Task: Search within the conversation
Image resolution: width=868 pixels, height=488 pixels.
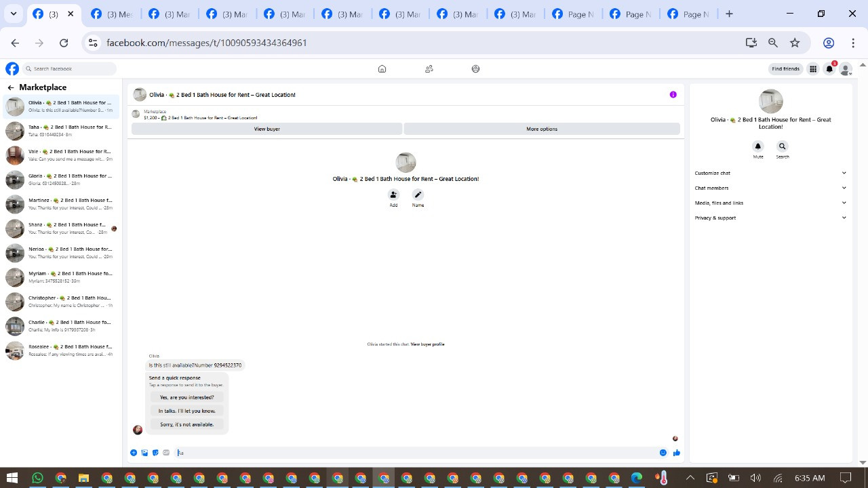Action: [x=782, y=146]
